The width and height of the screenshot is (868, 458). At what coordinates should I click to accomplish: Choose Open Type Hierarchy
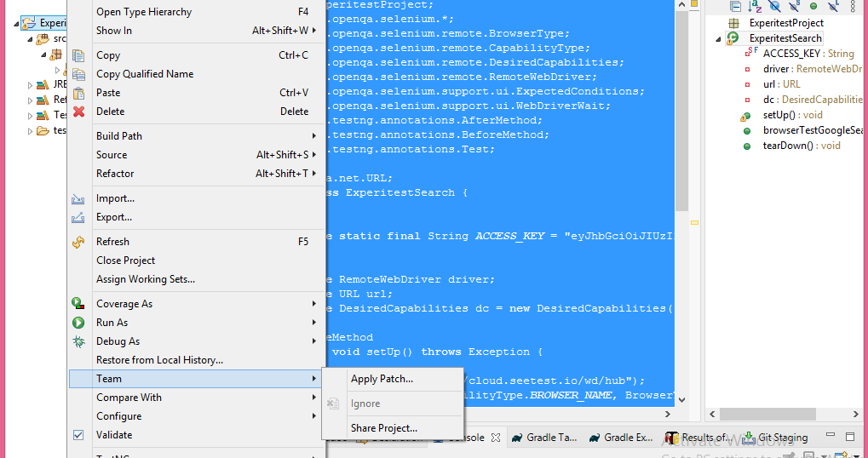(196, 12)
